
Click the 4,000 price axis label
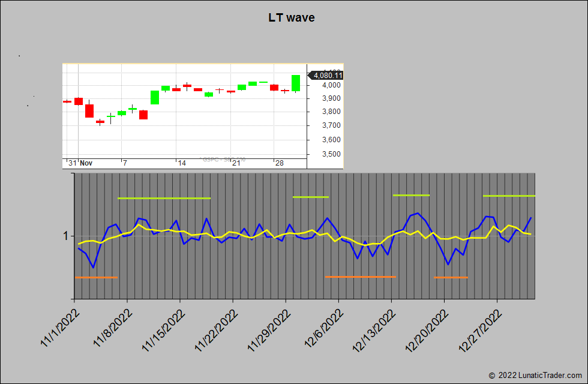pos(331,85)
